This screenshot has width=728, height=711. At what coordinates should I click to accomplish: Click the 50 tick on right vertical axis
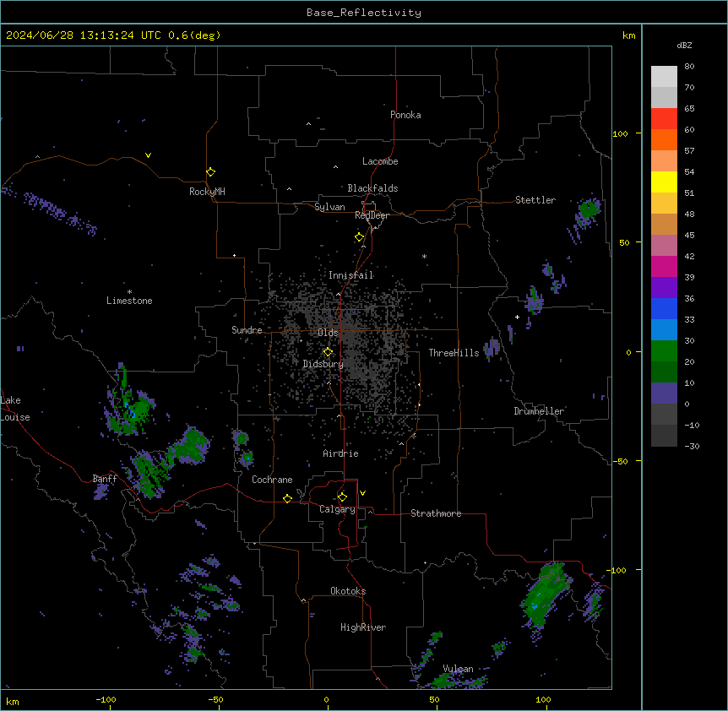(624, 242)
